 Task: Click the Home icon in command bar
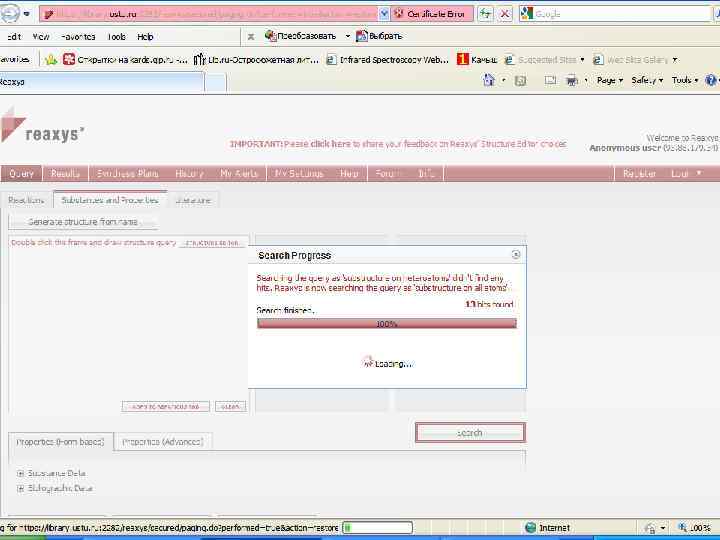click(489, 80)
